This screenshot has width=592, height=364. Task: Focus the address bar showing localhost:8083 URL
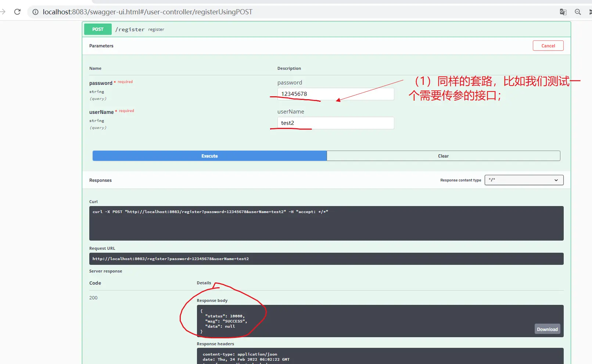[147, 12]
